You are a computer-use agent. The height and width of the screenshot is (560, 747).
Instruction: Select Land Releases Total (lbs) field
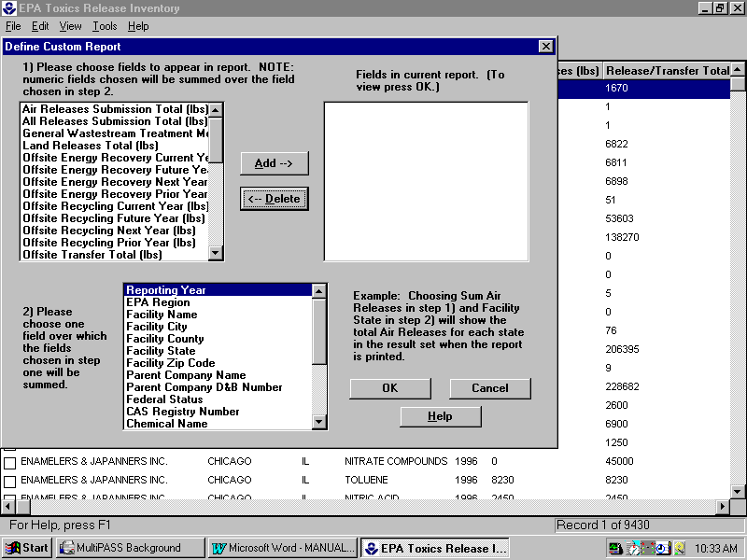coord(91,146)
